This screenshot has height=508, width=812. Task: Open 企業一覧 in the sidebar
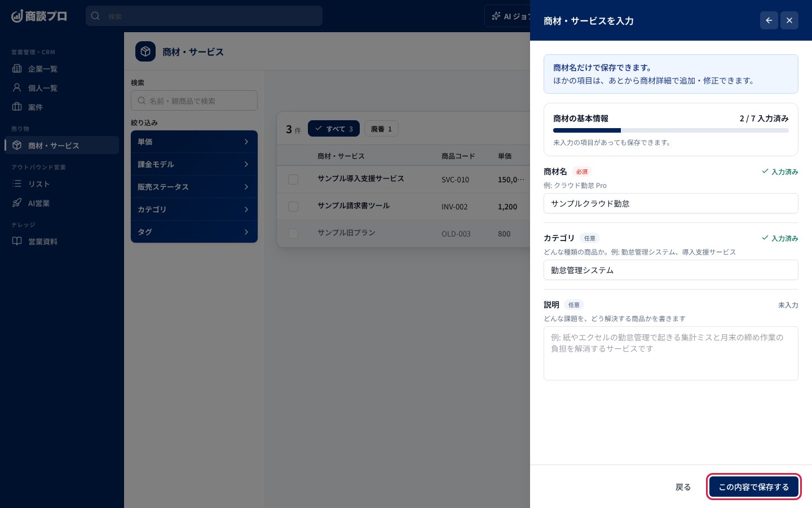(x=62, y=69)
